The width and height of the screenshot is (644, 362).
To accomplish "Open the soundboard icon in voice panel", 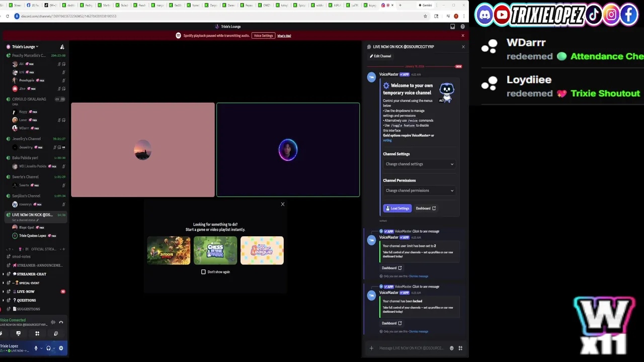I will coord(56,333).
